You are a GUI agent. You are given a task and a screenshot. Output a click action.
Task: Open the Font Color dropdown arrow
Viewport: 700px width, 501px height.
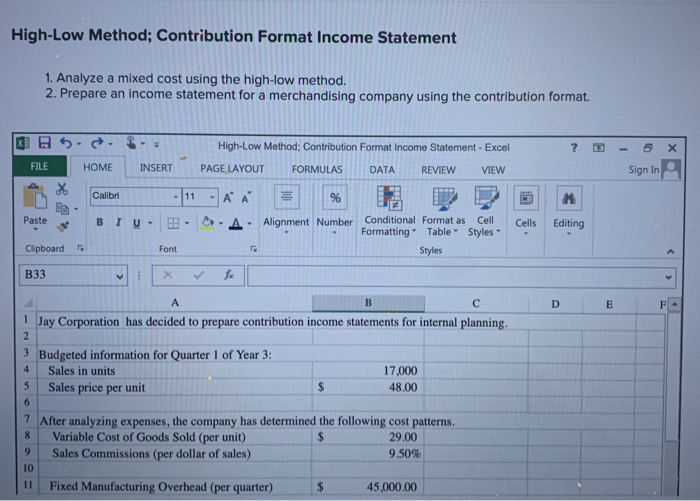[x=250, y=224]
